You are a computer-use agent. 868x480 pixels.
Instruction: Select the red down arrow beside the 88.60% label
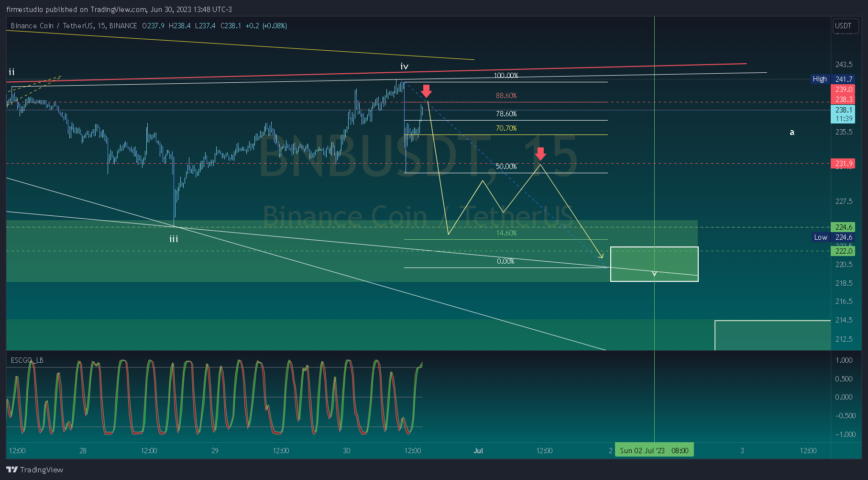427,91
